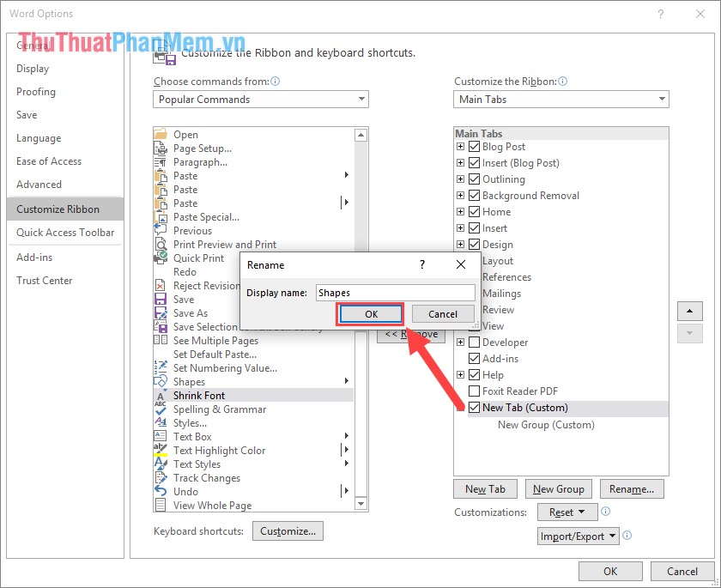Viewport: 721px width, 588px height.
Task: Click the Save Selection command icon
Action: (161, 327)
